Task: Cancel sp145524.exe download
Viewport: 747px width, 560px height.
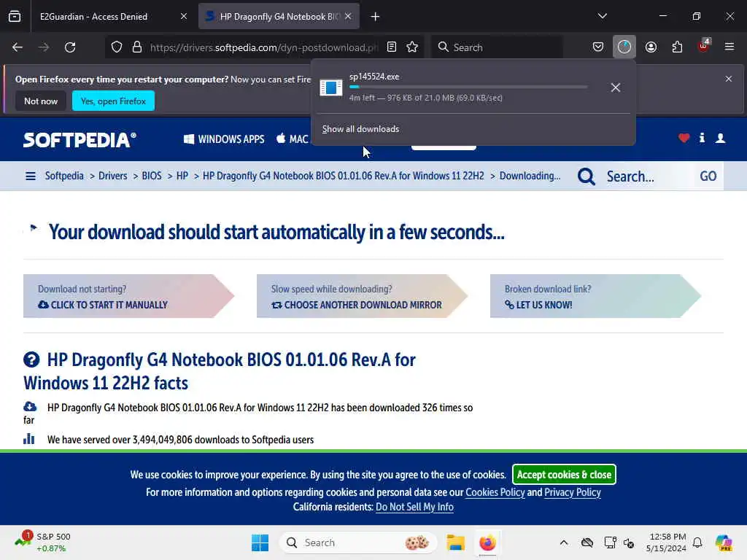Action: click(x=616, y=87)
